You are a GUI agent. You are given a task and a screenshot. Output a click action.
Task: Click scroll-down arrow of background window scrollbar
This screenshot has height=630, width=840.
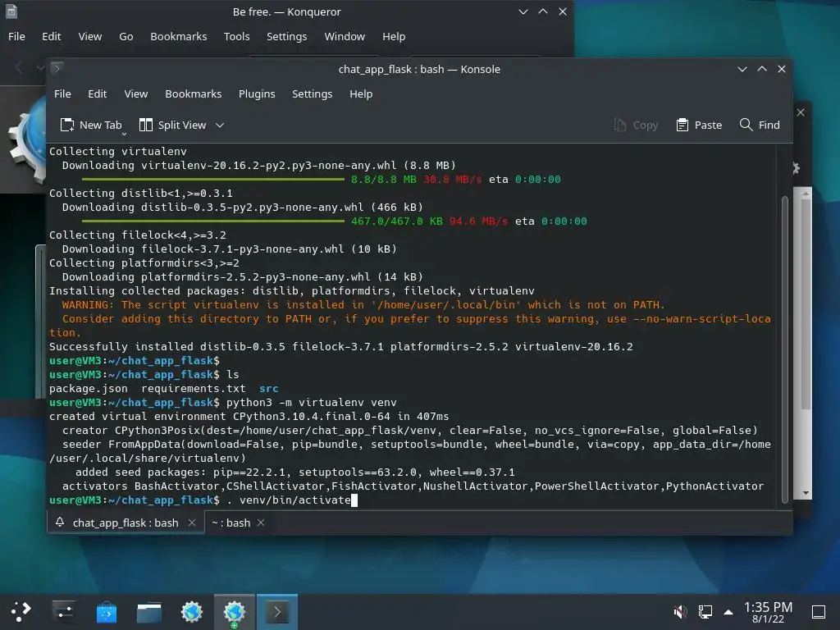click(806, 493)
